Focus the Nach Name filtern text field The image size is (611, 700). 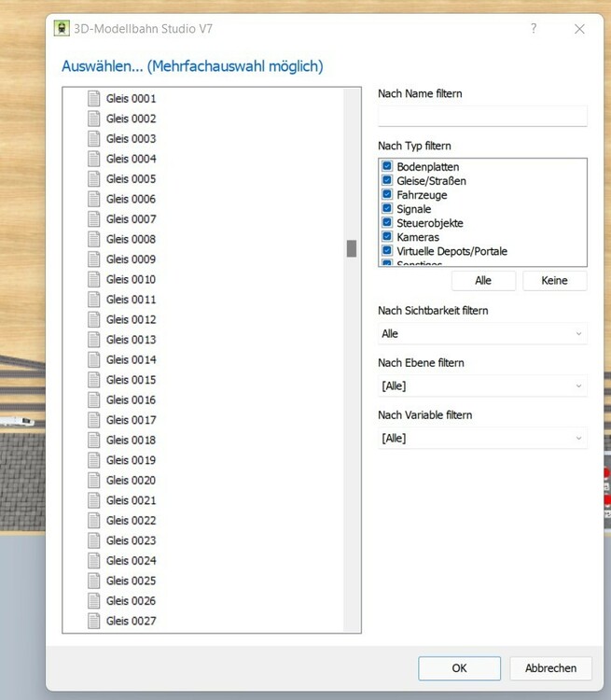click(x=482, y=116)
